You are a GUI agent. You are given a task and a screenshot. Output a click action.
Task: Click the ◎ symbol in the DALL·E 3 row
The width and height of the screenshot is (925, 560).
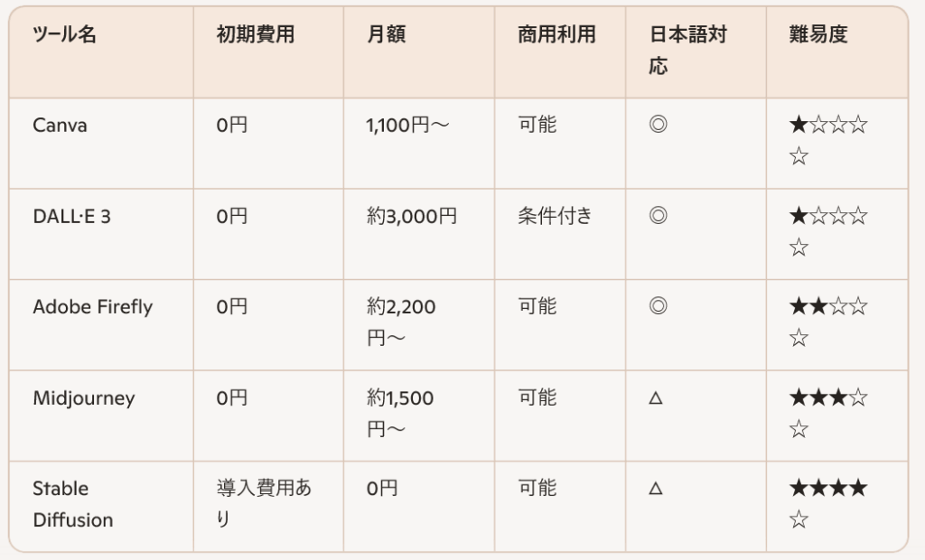pos(658,216)
